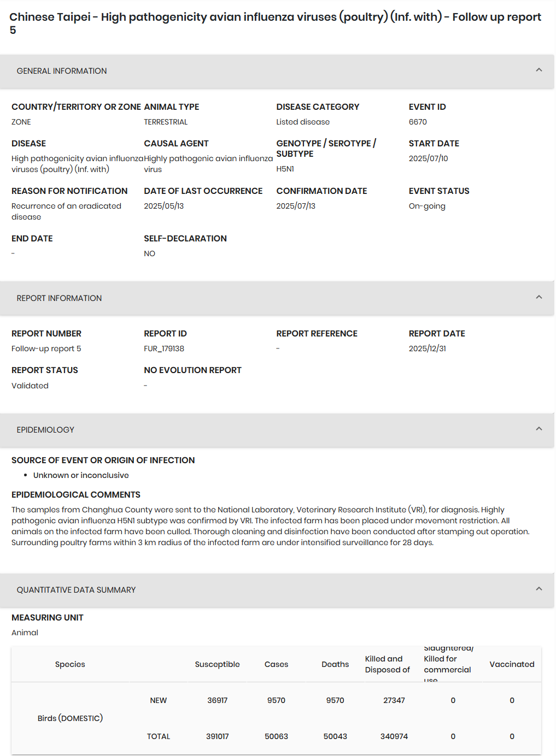Collapse Report Information section using its chevron
The image size is (556, 756).
coord(539,297)
